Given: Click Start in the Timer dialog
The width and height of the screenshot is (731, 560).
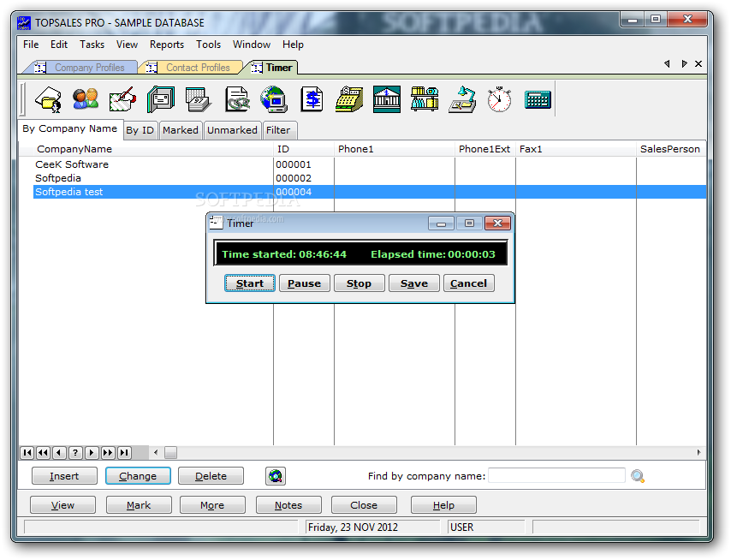Looking at the screenshot, I should (x=249, y=283).
